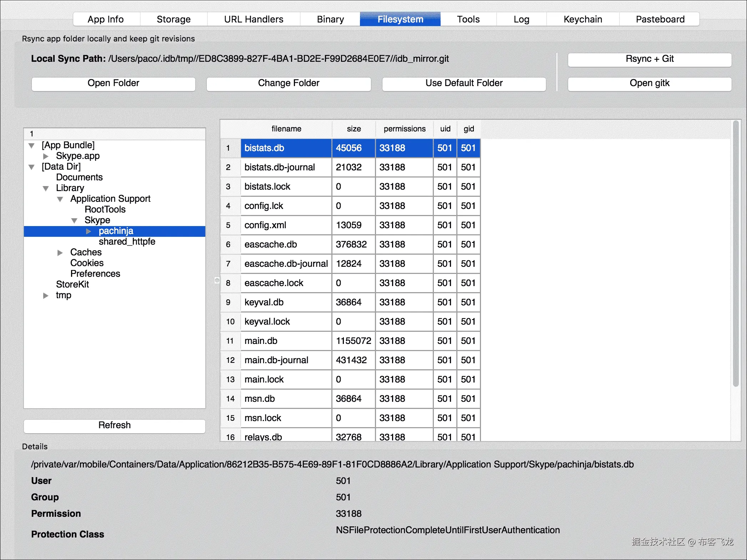Run Rsync + Git
This screenshot has height=560, width=747.
[x=650, y=59]
